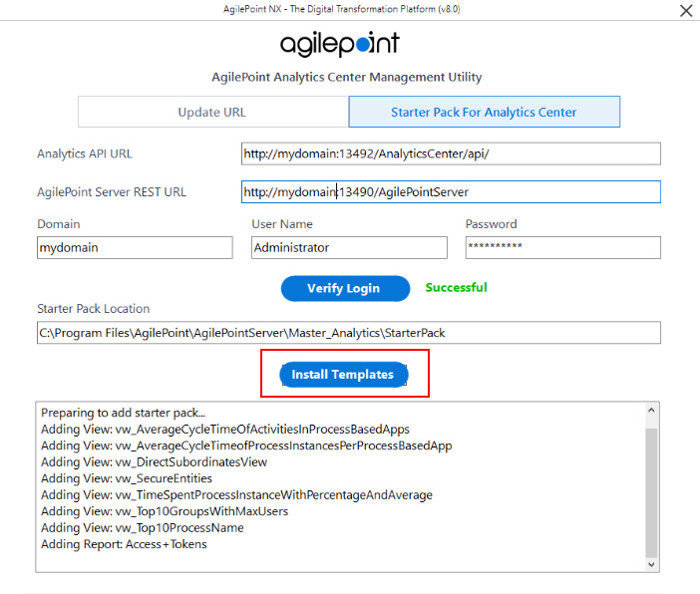Select log line 'Adding Report: Access+Tokens'

point(124,544)
